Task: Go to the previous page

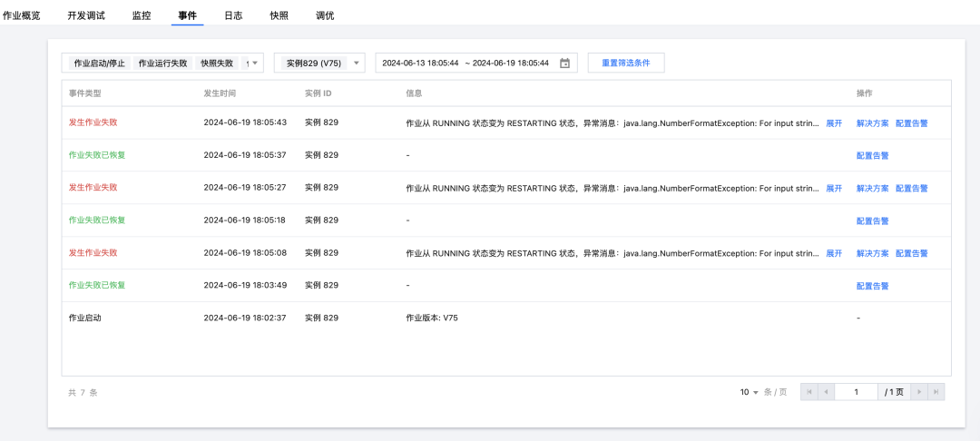Action: tap(826, 392)
